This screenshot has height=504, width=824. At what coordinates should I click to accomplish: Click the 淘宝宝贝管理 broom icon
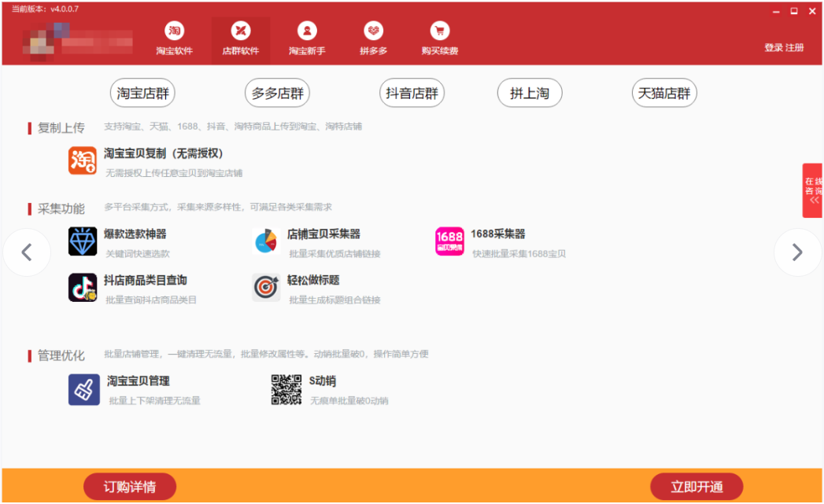tap(84, 389)
